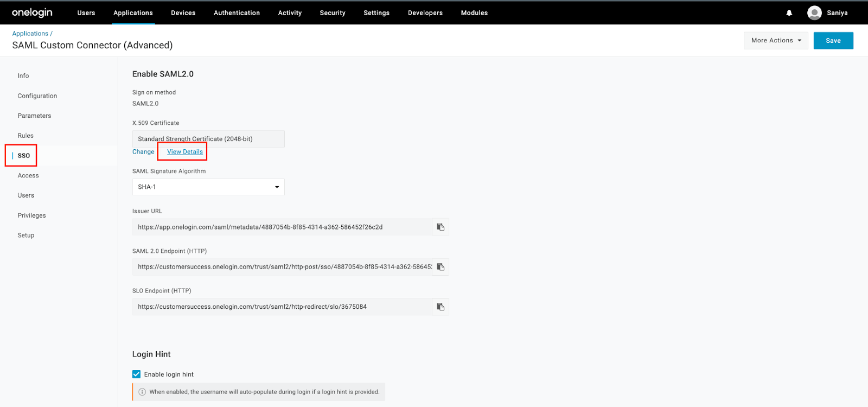Click the 'Sign on method' label
Viewport: 868px width, 407px height.
154,92
